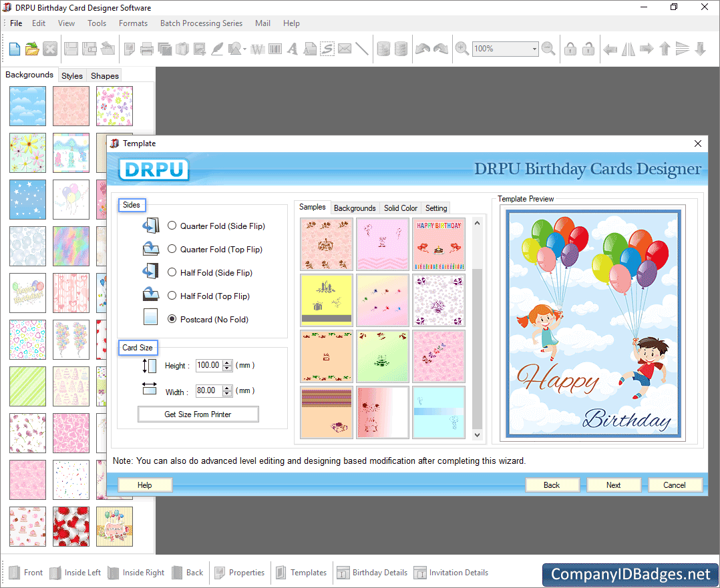Click the Cancel button
720x588 pixels.
point(674,485)
